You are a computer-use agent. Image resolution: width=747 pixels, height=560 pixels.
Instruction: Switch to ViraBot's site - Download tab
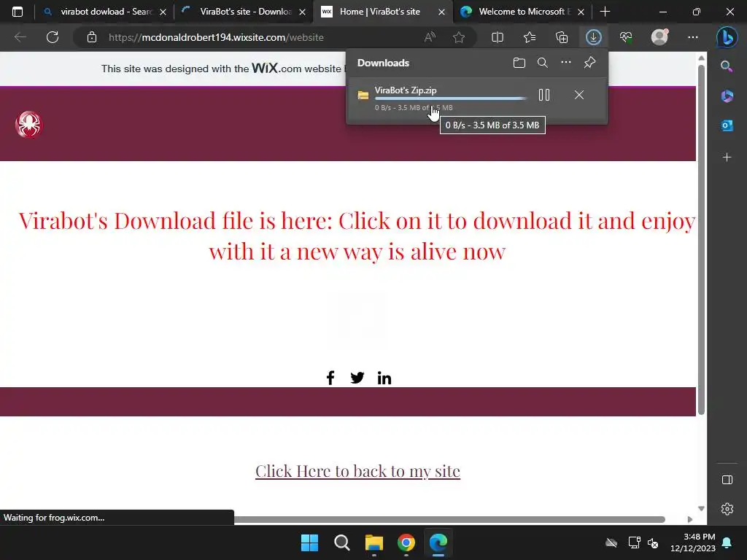[243, 12]
